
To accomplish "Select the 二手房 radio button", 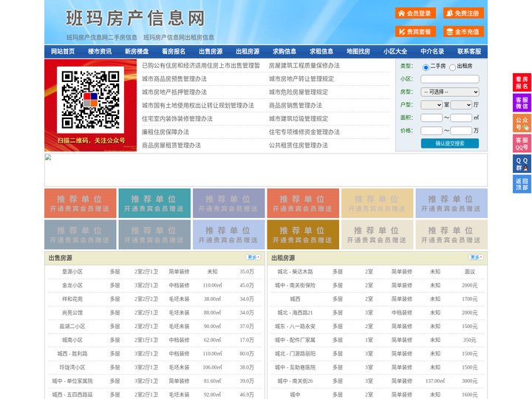I will (426, 67).
